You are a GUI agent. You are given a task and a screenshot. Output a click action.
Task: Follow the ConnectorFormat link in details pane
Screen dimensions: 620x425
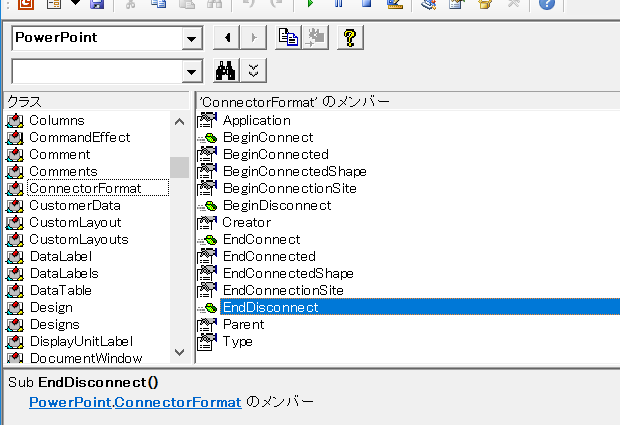[x=178, y=402]
